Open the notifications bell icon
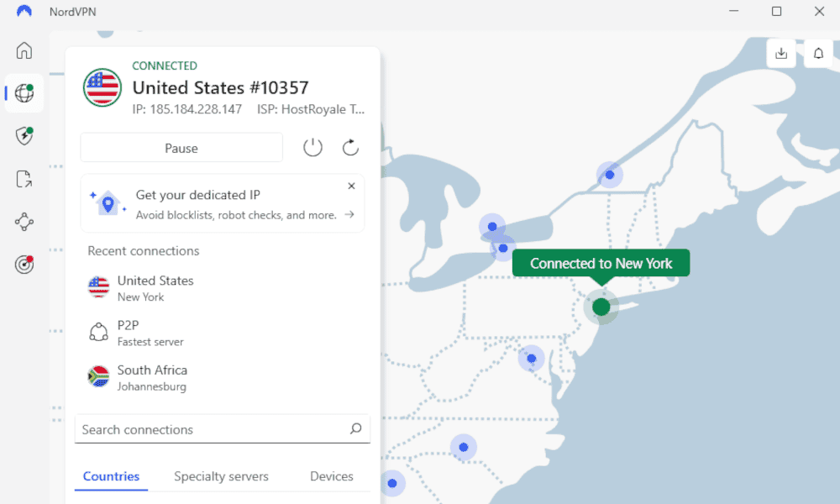840x504 pixels. tap(818, 54)
